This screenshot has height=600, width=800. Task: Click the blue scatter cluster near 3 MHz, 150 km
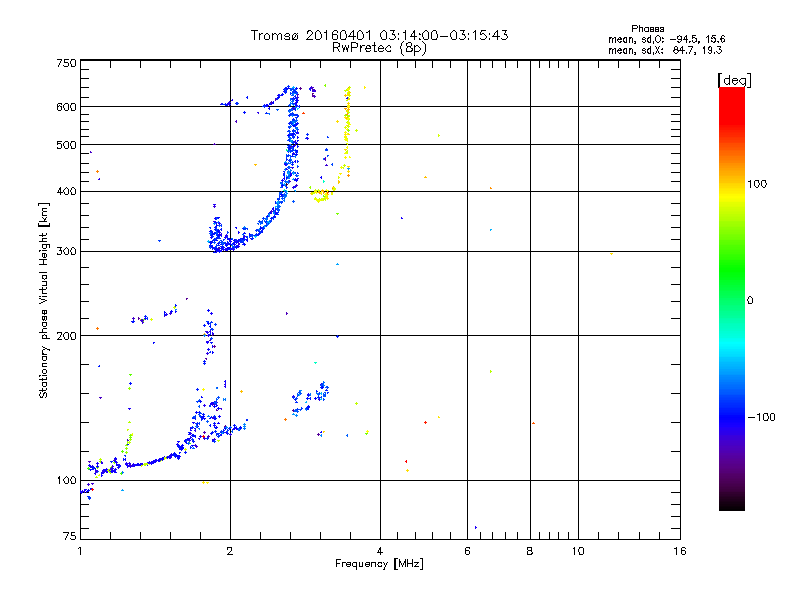310,398
